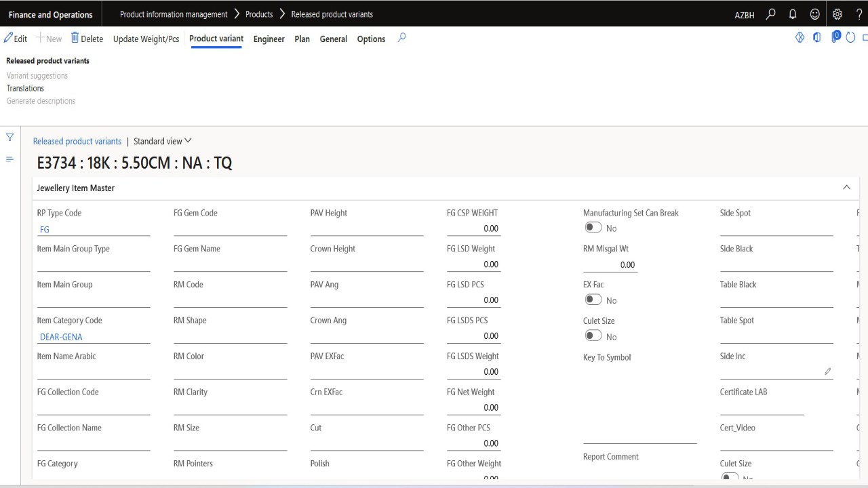Screen dimensions: 868x488
Task: Click the FG Gem Code field
Action: (x=231, y=229)
